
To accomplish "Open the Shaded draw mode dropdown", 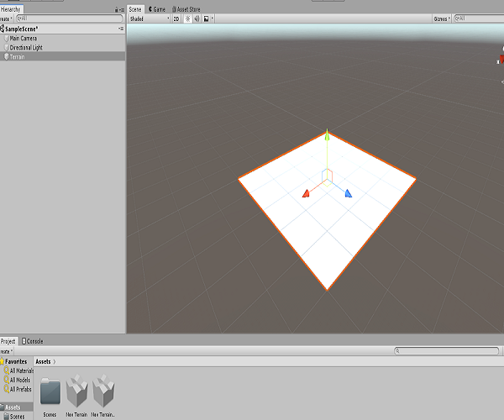I will (150, 19).
